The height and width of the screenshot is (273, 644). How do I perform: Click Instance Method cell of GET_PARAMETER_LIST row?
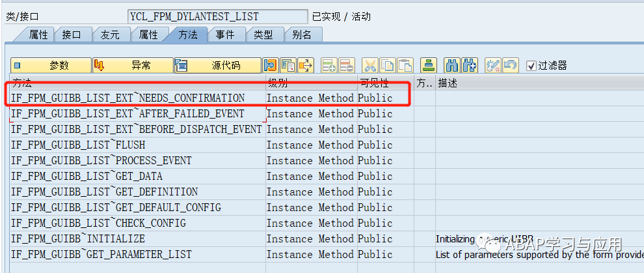310,255
